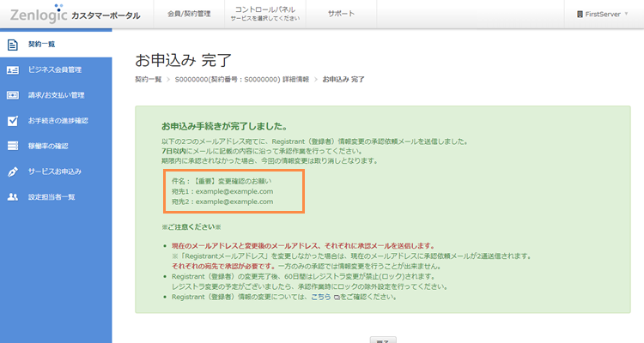Click the 件名:【重要】変更確認のお願い line

pyautogui.click(x=222, y=181)
